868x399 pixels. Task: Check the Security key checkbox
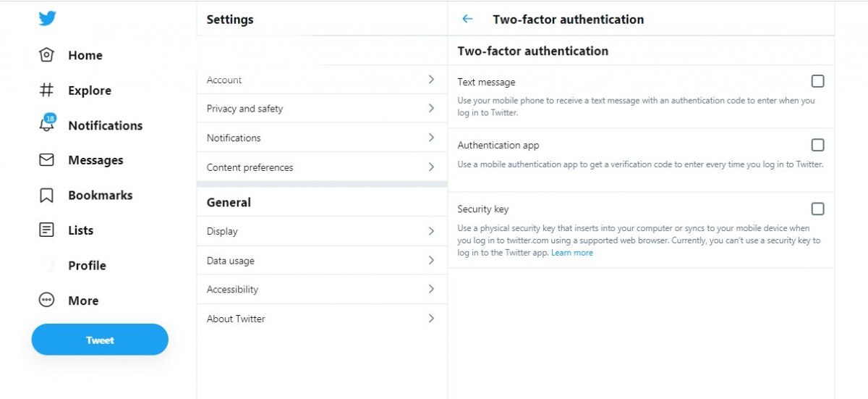coord(817,209)
